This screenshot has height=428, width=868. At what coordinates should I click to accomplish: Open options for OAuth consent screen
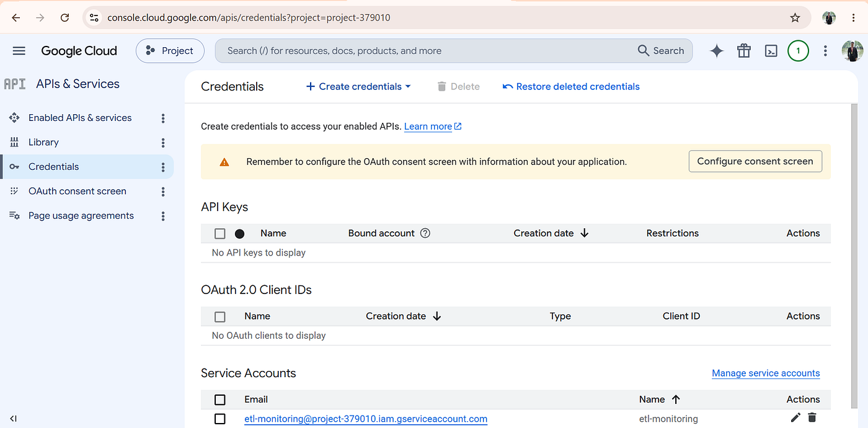[x=163, y=191]
